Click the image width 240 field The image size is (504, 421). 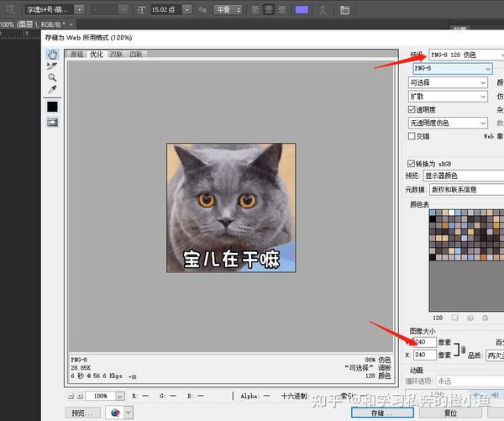pyautogui.click(x=424, y=342)
